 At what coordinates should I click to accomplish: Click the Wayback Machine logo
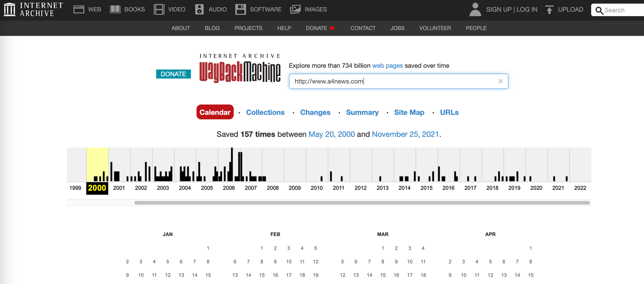(x=240, y=68)
